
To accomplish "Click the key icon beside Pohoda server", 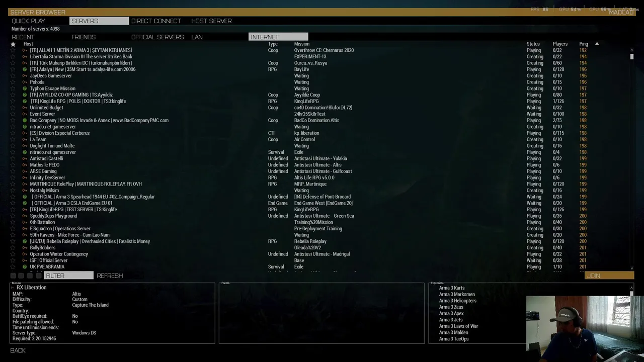I will click(x=25, y=82).
